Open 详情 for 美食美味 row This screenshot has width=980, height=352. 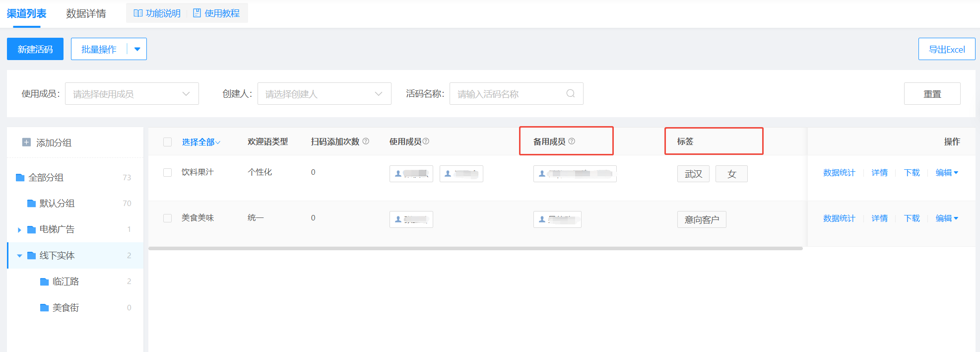tap(880, 218)
